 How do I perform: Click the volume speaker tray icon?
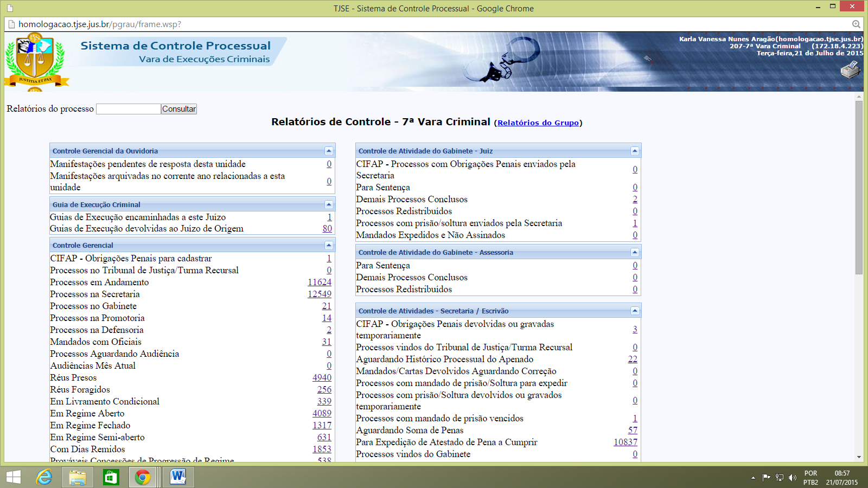792,478
